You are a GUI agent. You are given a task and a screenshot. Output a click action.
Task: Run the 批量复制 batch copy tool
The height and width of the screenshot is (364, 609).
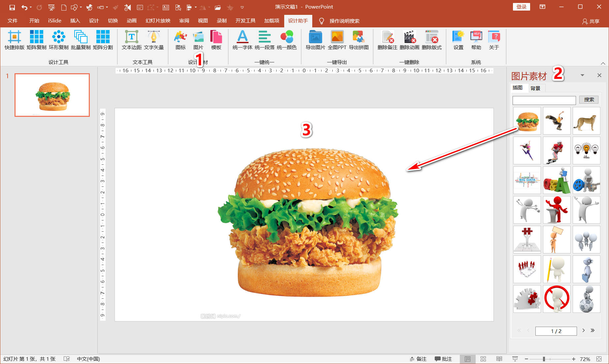81,40
